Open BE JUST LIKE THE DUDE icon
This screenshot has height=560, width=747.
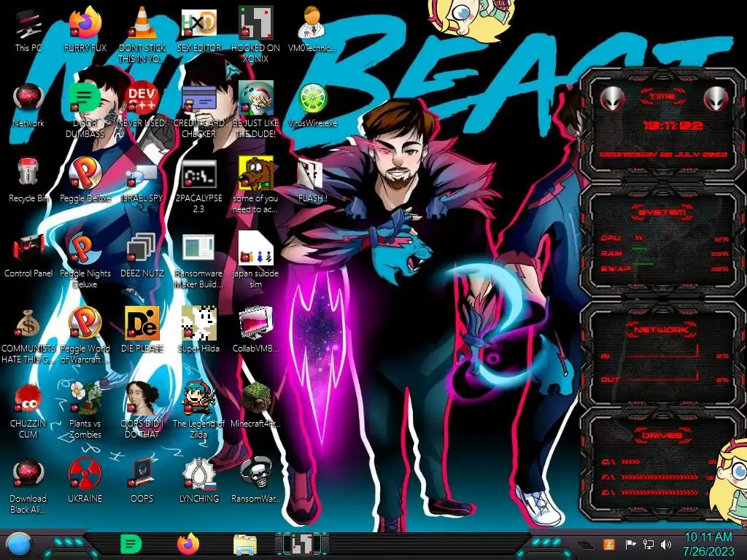(x=256, y=109)
